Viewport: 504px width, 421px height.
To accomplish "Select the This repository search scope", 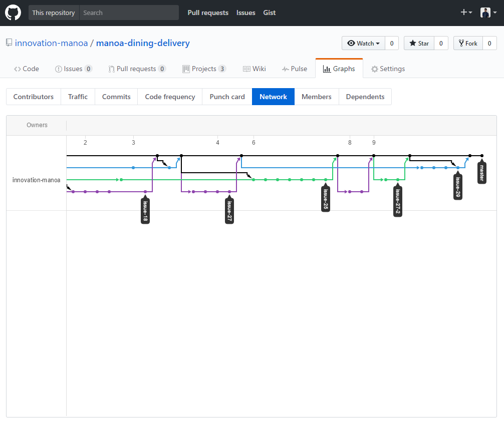I will pos(54,13).
